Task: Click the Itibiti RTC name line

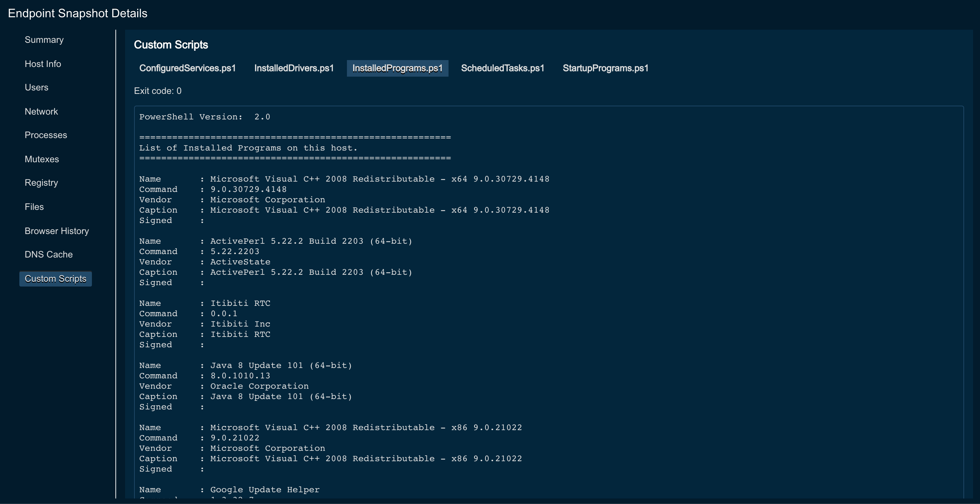Action: coord(240,303)
